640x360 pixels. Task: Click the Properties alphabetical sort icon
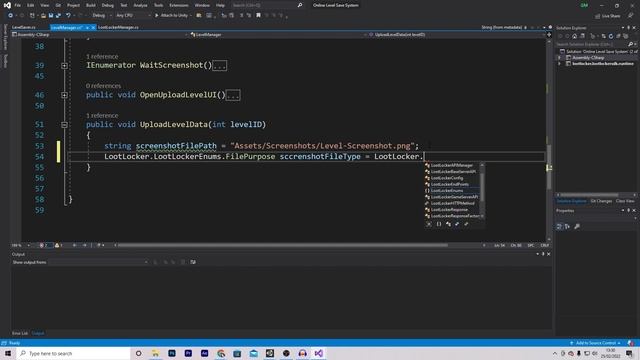(x=568, y=227)
